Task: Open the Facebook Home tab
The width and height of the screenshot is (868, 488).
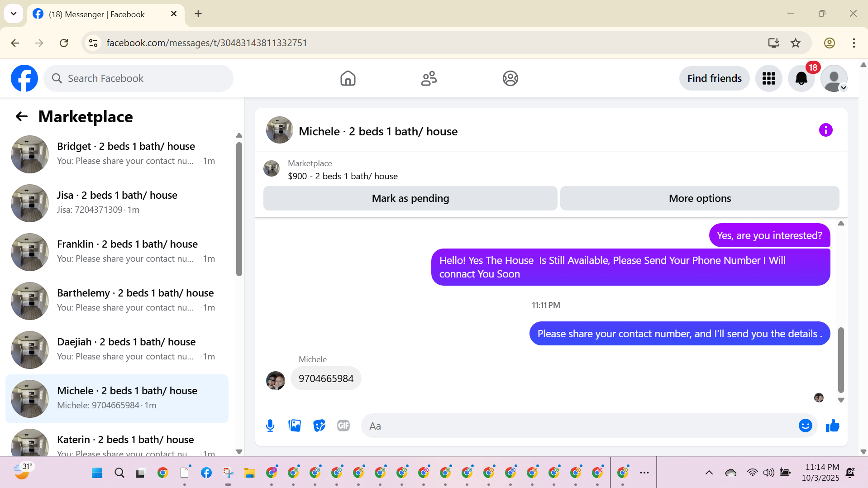Action: [348, 78]
